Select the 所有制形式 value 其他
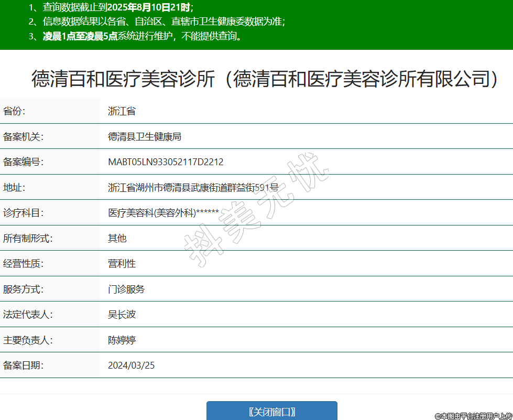This screenshot has width=513, height=420. tap(117, 238)
